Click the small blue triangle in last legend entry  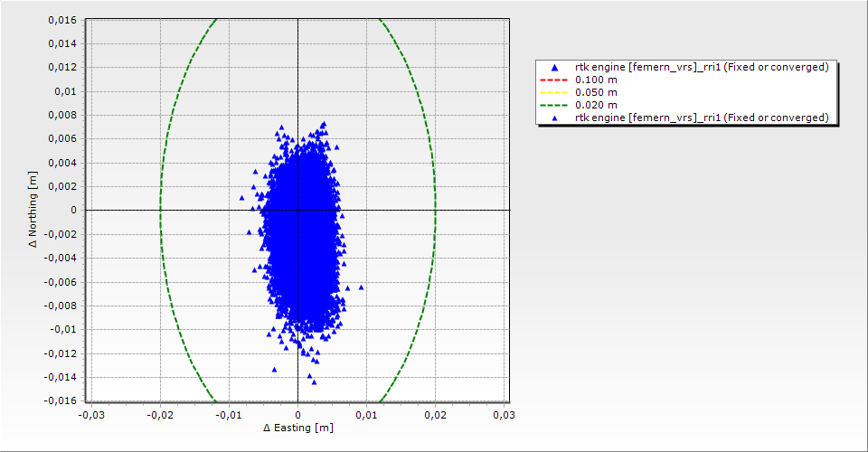554,118
